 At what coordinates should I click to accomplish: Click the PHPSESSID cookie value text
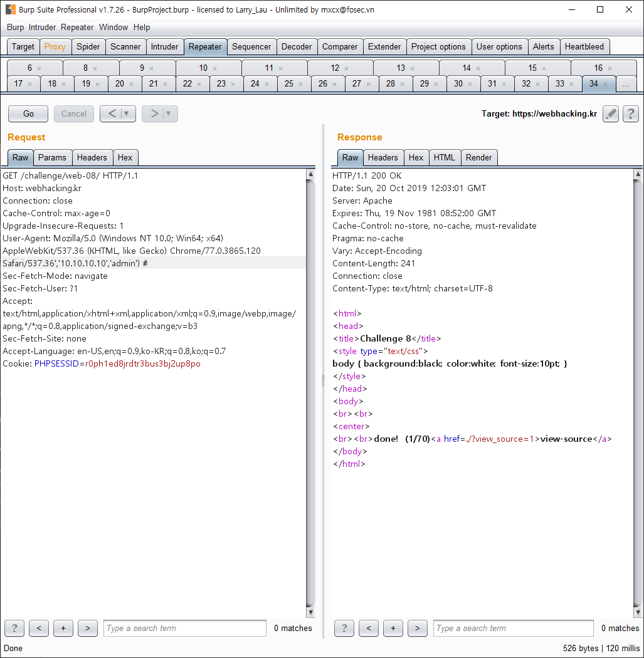point(143,364)
